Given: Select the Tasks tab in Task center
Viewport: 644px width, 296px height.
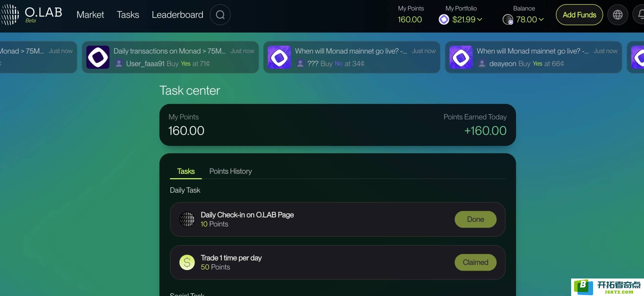Looking at the screenshot, I should click(186, 171).
